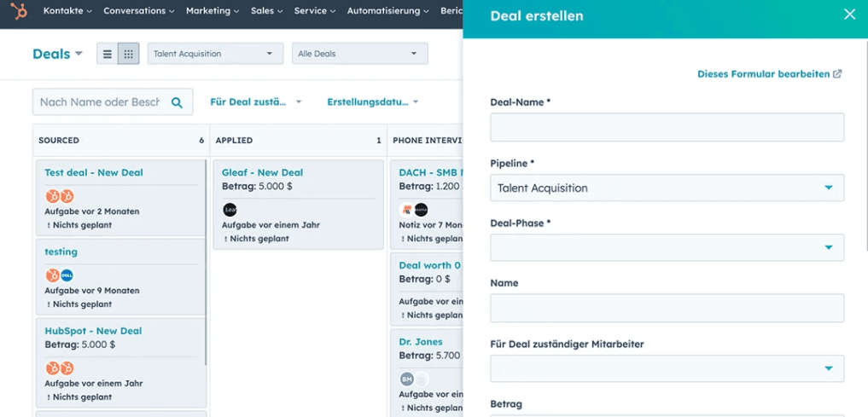Viewport: 868px width, 417px height.
Task: Expand the Pipeline dropdown in form
Action: (x=667, y=188)
